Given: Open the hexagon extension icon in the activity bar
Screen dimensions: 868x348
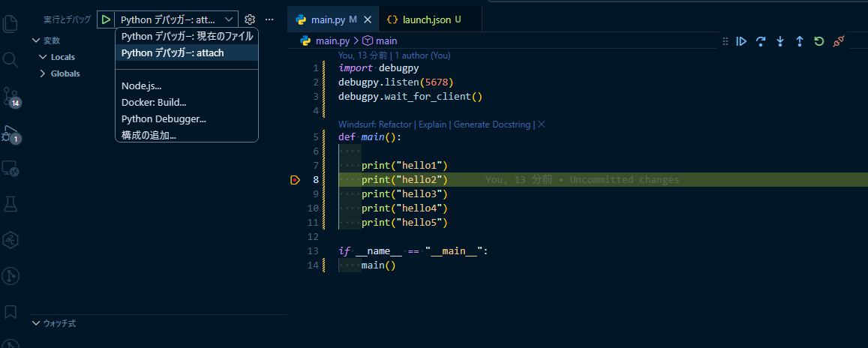Looking at the screenshot, I should point(11,239).
